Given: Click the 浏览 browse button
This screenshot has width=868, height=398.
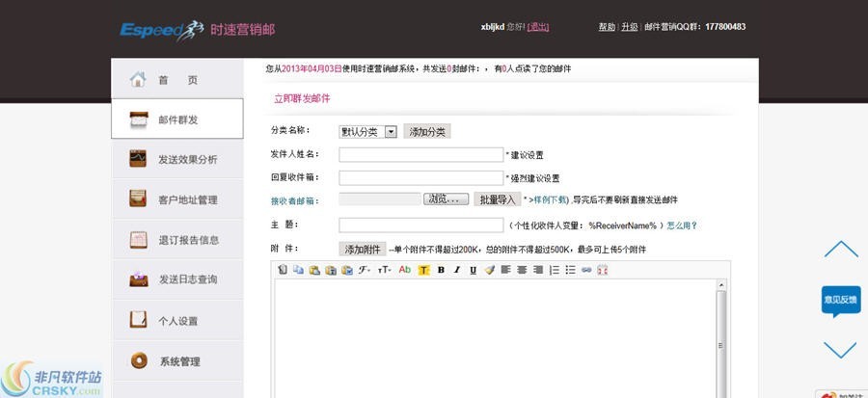Looking at the screenshot, I should tap(446, 199).
